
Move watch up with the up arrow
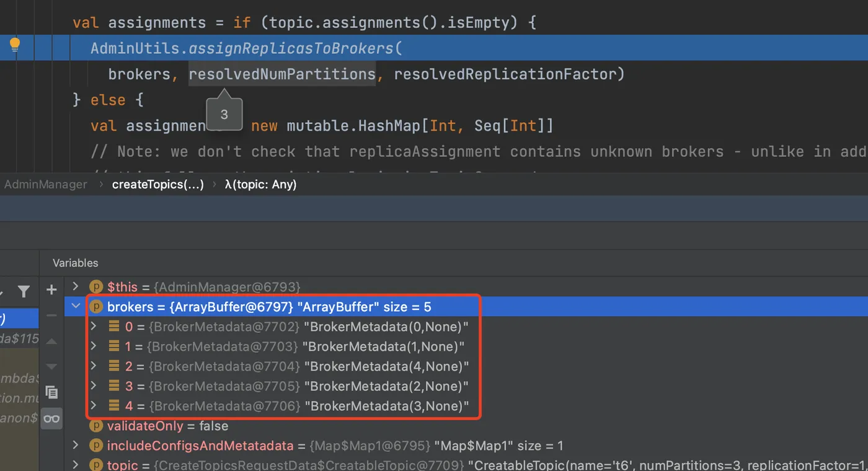[52, 341]
